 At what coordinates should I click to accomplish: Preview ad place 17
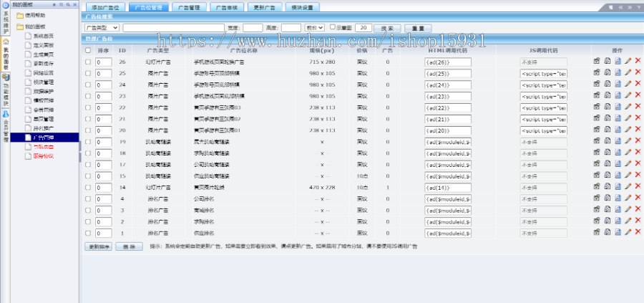618,163
